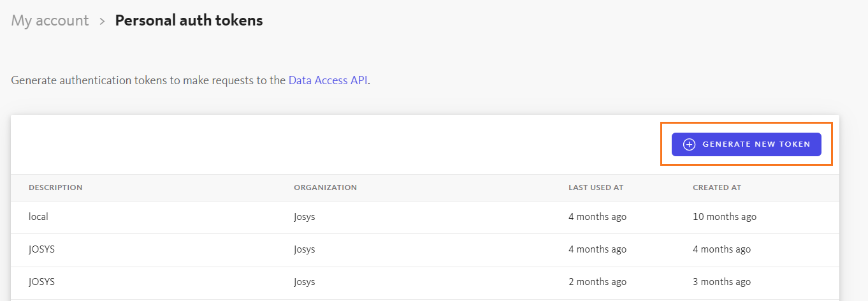Click the 3 months ago created value
Viewport: 868px width, 301px height.
(x=721, y=282)
